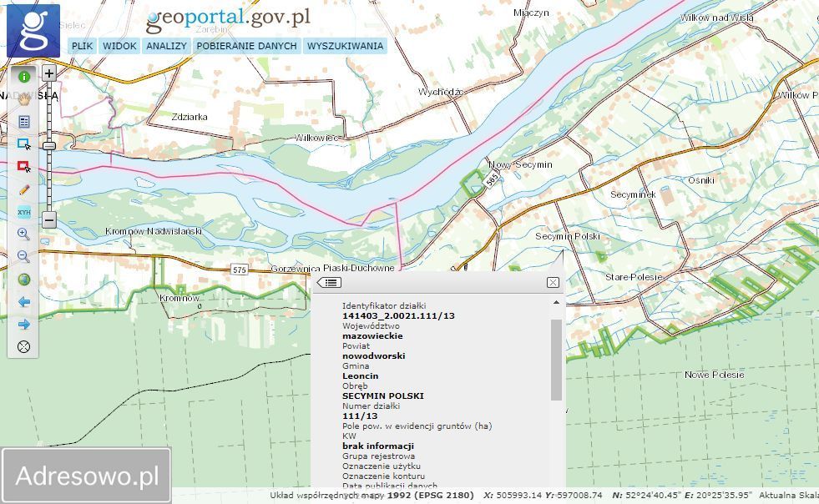The height and width of the screenshot is (504, 819).
Task: Click the popup scrollbar up arrow
Action: click(x=556, y=302)
